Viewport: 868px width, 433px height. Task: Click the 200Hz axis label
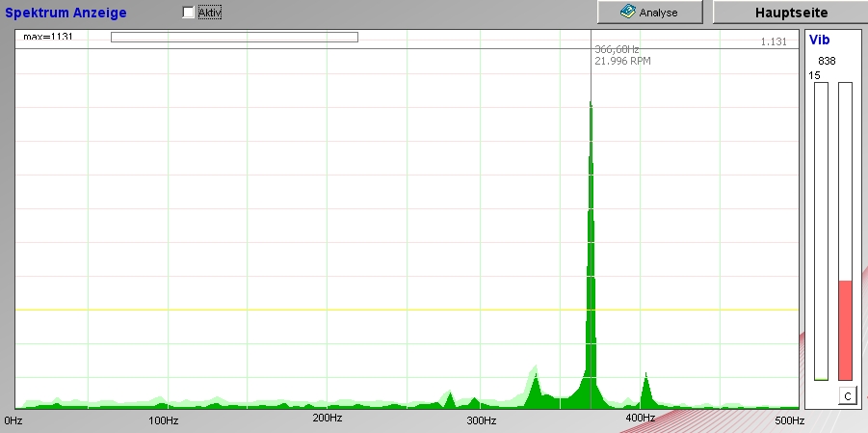[x=328, y=419]
